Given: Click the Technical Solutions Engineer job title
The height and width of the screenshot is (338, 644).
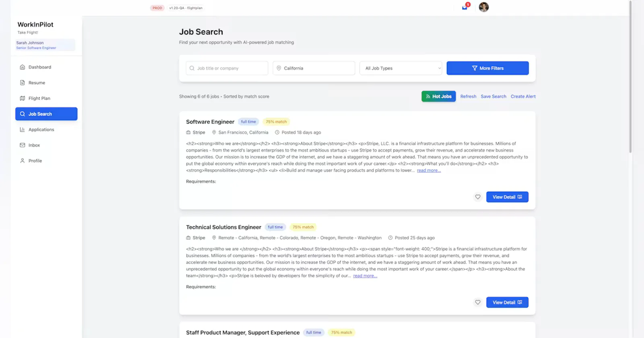Looking at the screenshot, I should [224, 227].
